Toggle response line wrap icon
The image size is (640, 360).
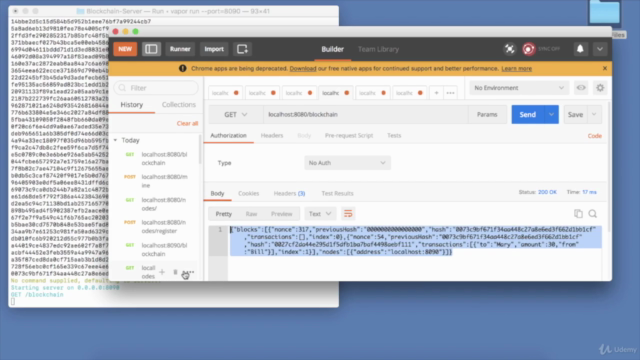[348, 214]
